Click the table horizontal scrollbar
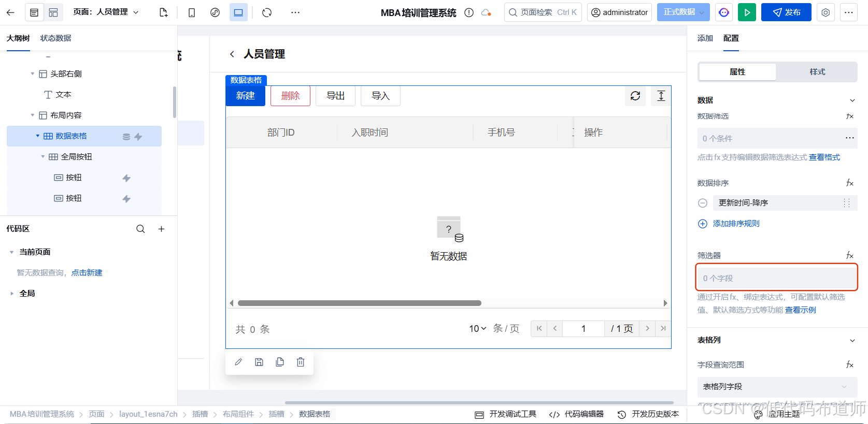This screenshot has width=868, height=424. coord(360,303)
